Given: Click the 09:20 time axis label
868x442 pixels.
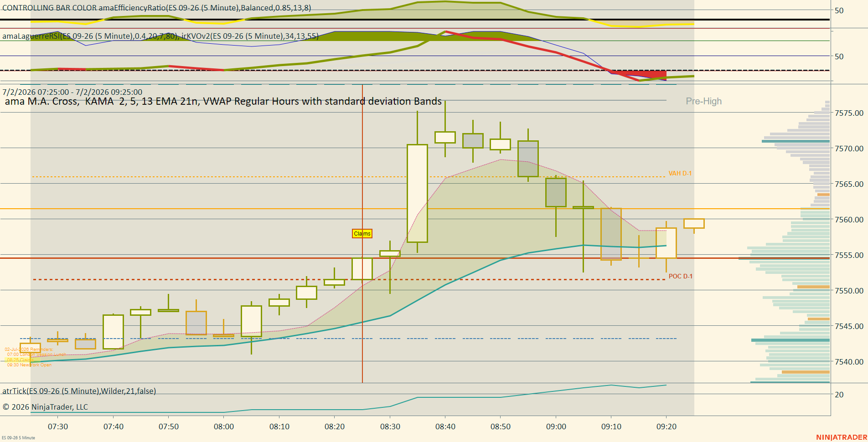Looking at the screenshot, I should click(x=666, y=427).
